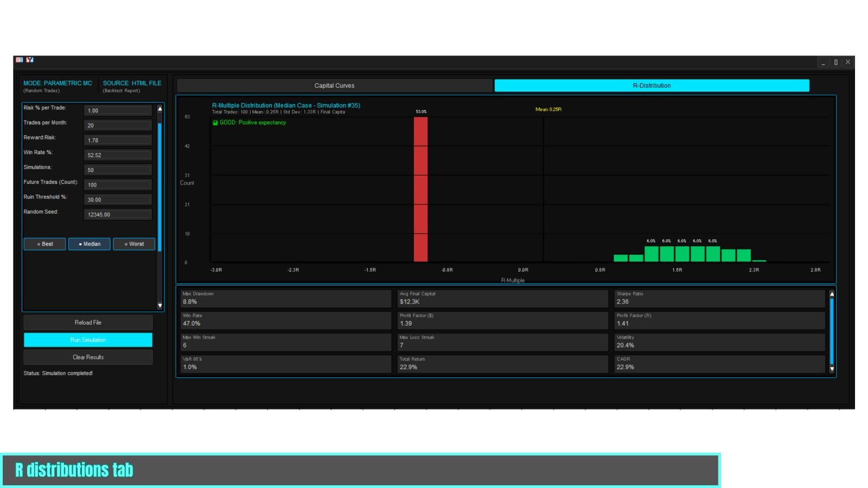
Task: Click the Random Seed input field
Action: [x=118, y=215]
